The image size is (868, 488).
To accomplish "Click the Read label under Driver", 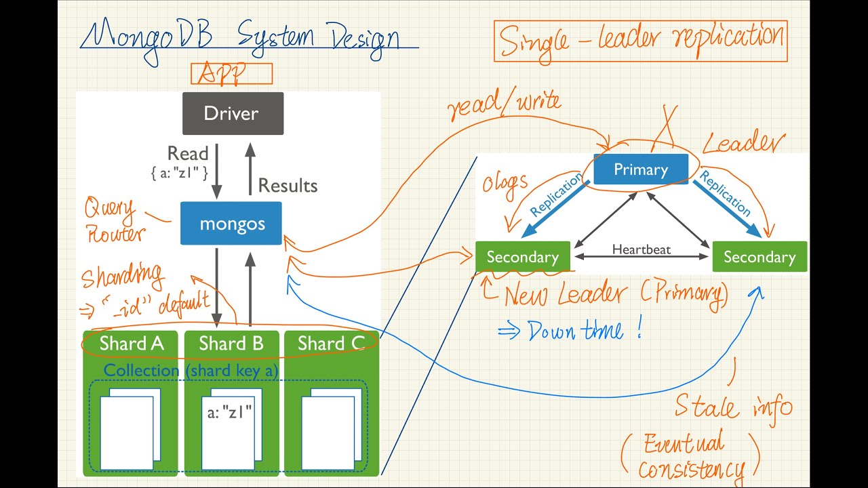I will [x=188, y=154].
